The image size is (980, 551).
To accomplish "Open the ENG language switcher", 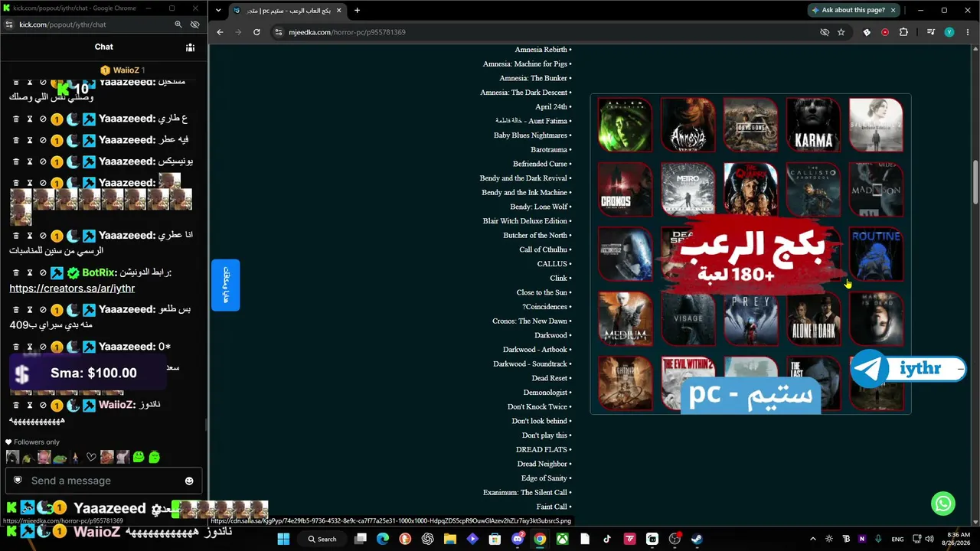I will pos(897,539).
